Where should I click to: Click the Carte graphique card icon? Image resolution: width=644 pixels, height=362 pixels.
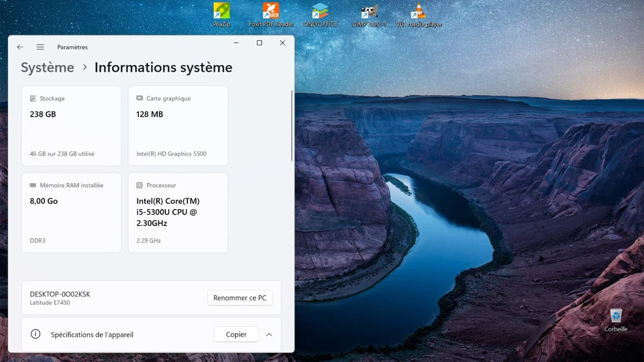pos(140,98)
